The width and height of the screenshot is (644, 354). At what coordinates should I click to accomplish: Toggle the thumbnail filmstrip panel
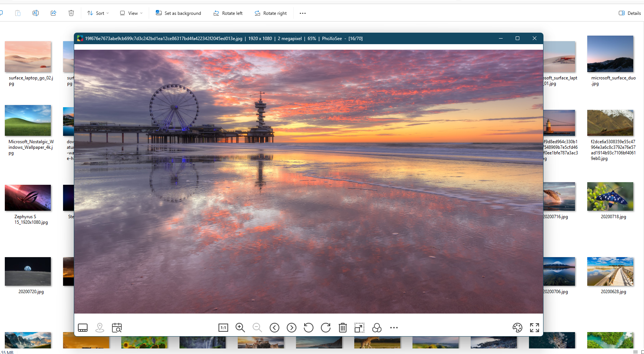(x=83, y=328)
